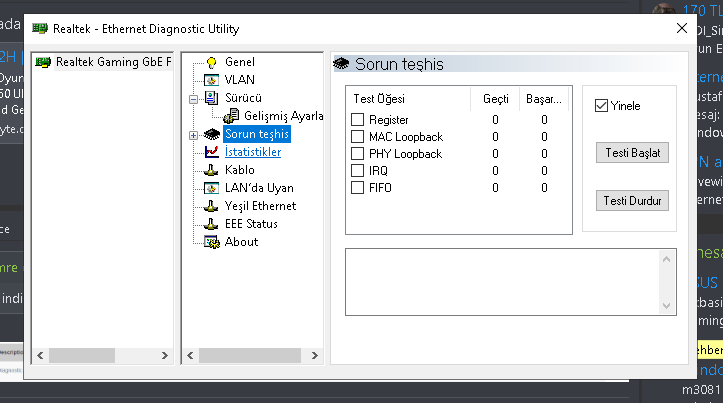Click the Kablo tree icon
Image resolution: width=723 pixels, height=403 pixels.
211,170
